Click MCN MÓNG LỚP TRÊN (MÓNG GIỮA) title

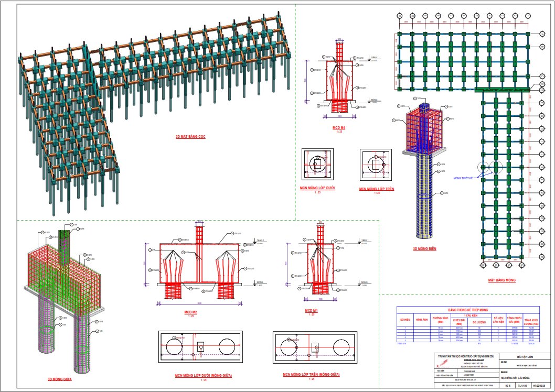(x=311, y=375)
